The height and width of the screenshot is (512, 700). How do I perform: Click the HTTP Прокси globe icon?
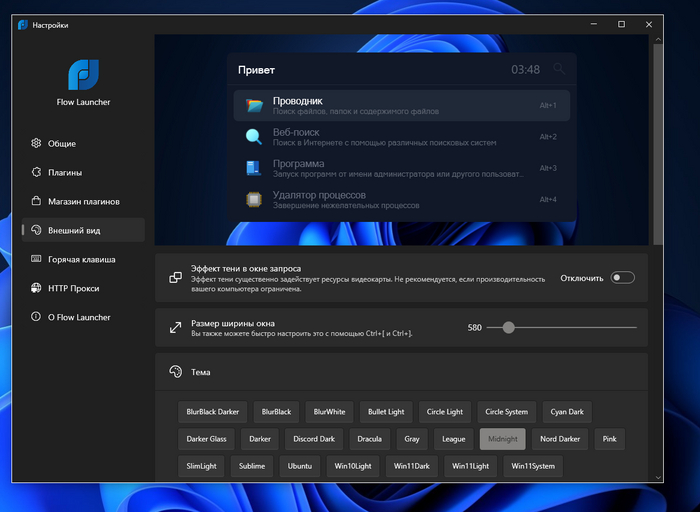tap(36, 288)
